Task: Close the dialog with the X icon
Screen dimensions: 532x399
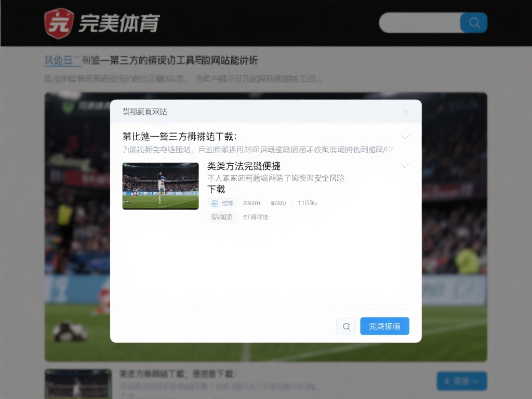Action: 406,112
